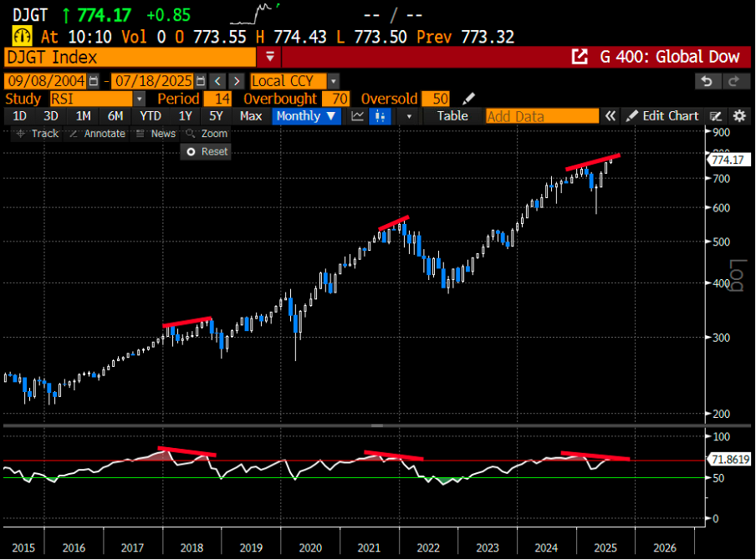
Task: Click the 2026 year label on axis
Action: click(x=664, y=548)
